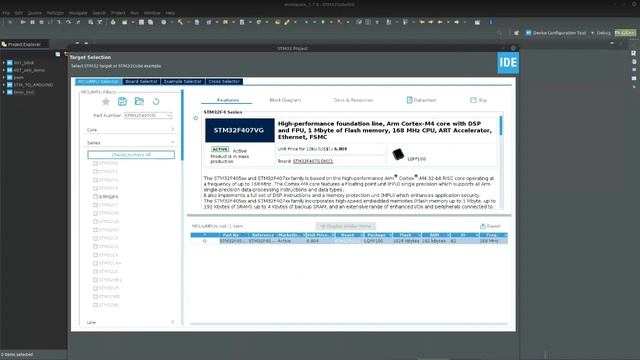Open the dropdown arrow beside the Debug perspective
640x360 pixels.
pos(592,33)
